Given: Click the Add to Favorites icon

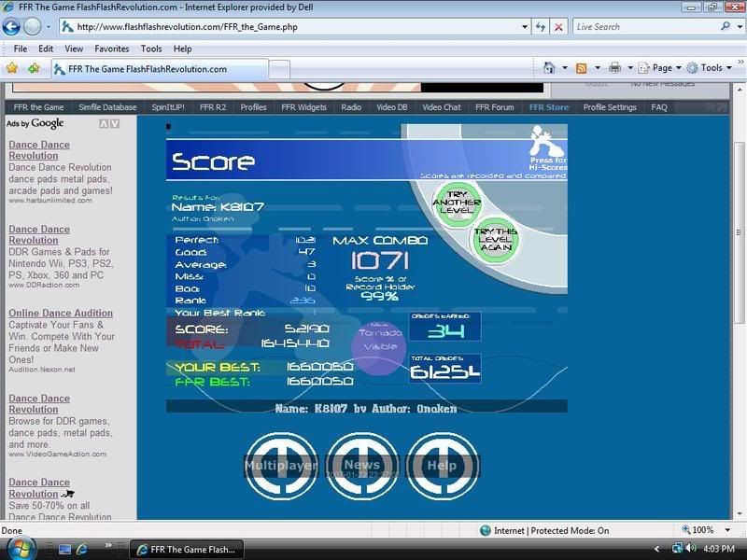Looking at the screenshot, I should pos(34,68).
